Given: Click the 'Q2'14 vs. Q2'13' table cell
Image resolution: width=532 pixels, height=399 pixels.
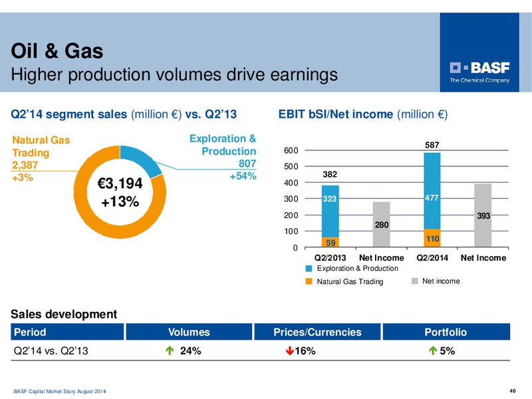Looking at the screenshot, I should pyautogui.click(x=51, y=350).
